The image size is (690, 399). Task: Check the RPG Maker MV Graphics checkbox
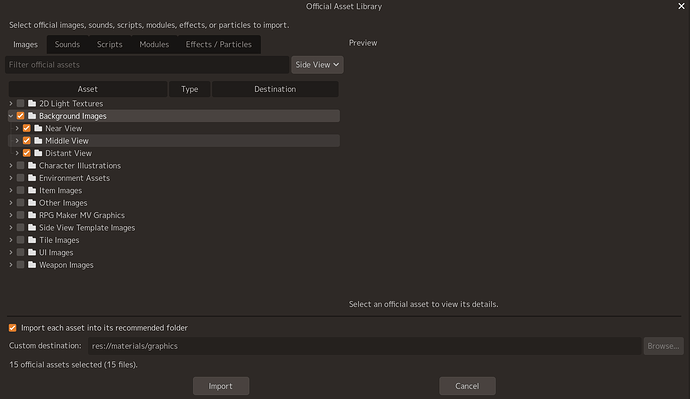[x=20, y=215]
